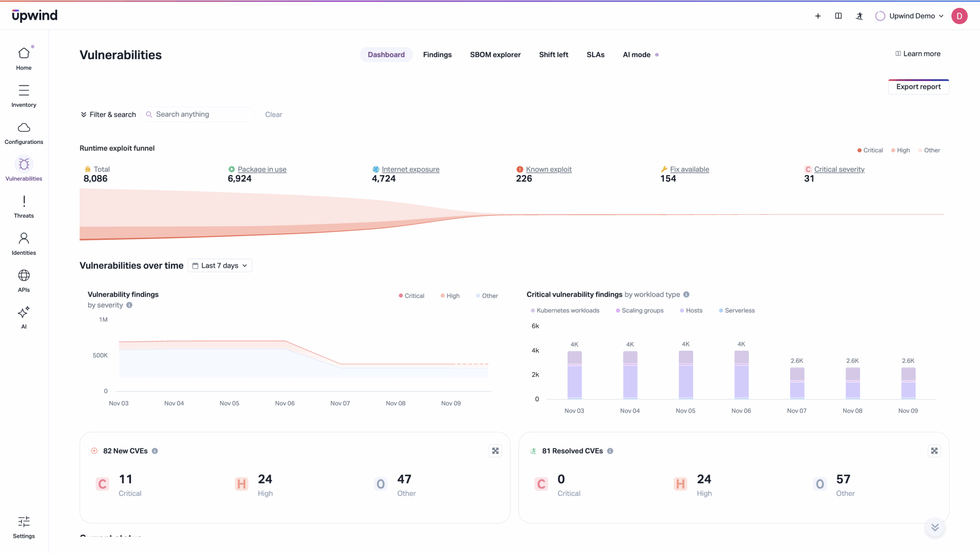This screenshot has height=553, width=980.
Task: Open the Known exploit funnel link
Action: point(548,169)
